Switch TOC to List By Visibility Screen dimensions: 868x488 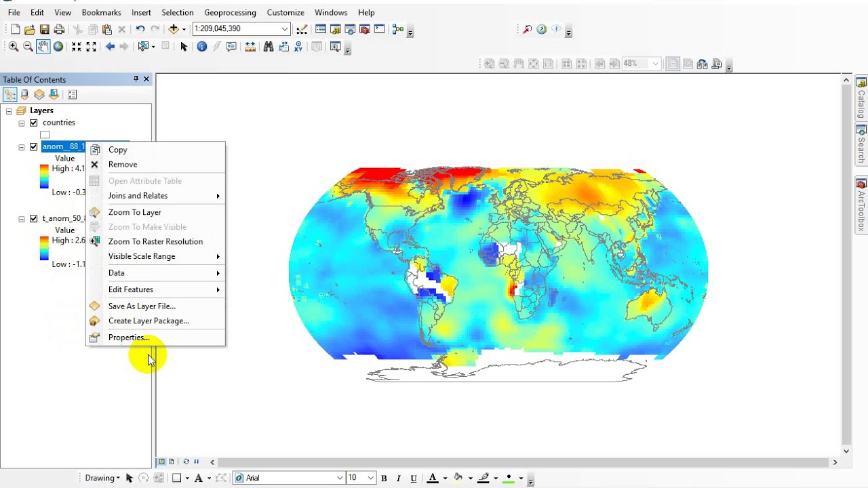tap(39, 94)
